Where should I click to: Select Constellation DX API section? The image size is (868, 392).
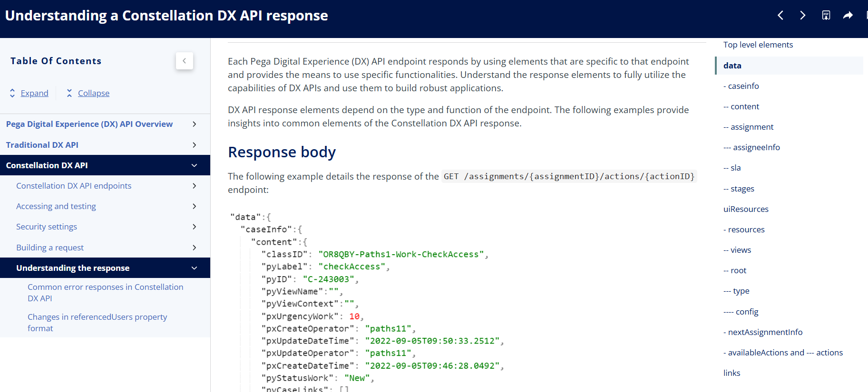point(47,165)
